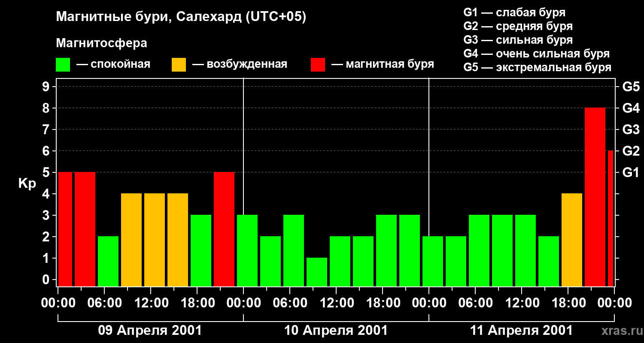The width and height of the screenshot is (644, 343).
Task: Click the 'G2' right-axis scale label
Action: [631, 151]
